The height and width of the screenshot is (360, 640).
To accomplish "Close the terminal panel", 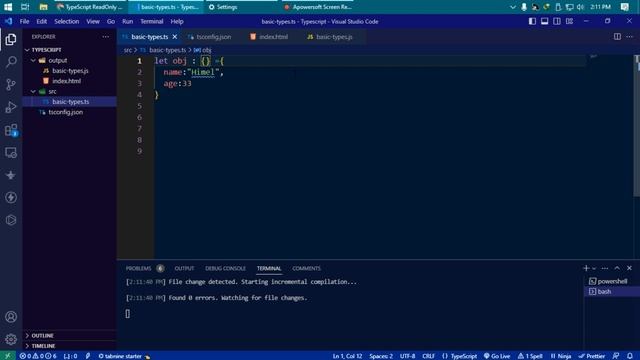I will [629, 268].
